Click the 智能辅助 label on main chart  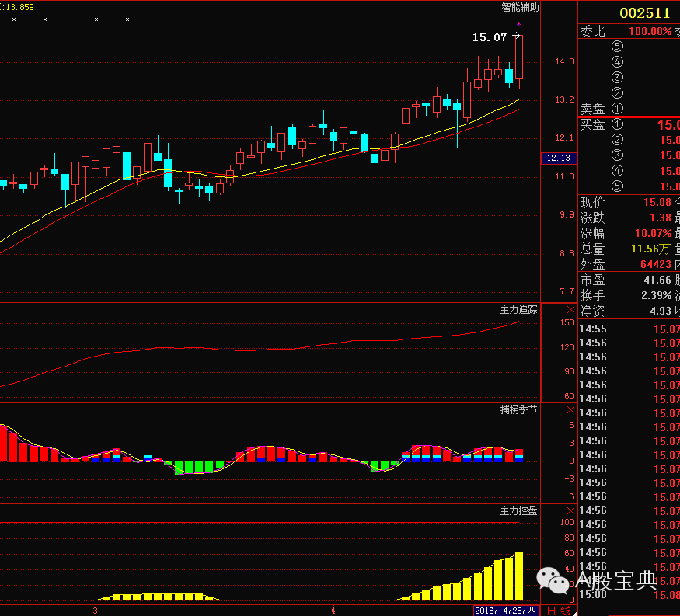(519, 7)
